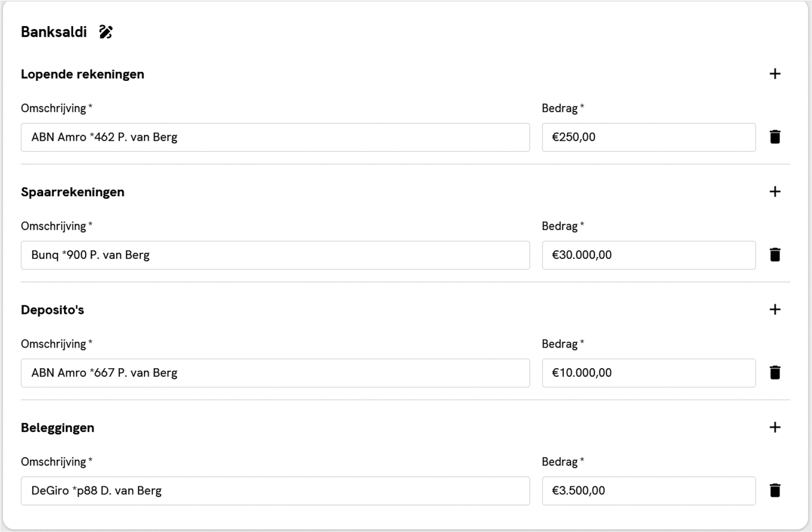
Task: Focus the €30.000,00 amount field
Action: pos(648,255)
